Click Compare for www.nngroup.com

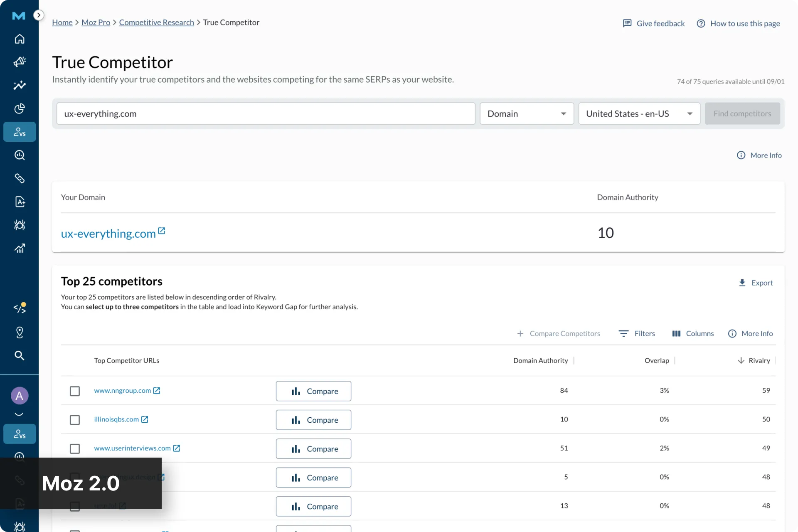coord(313,391)
